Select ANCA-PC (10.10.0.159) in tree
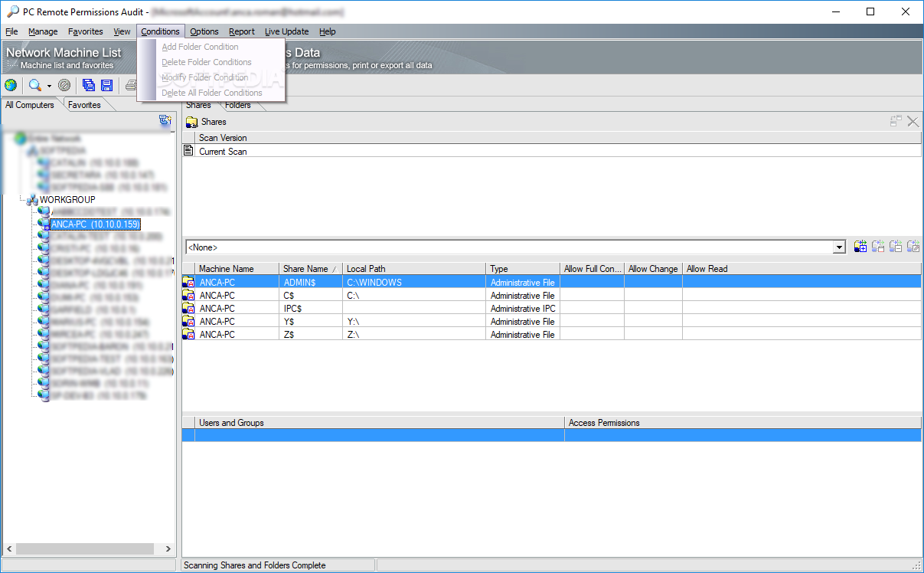 point(95,224)
